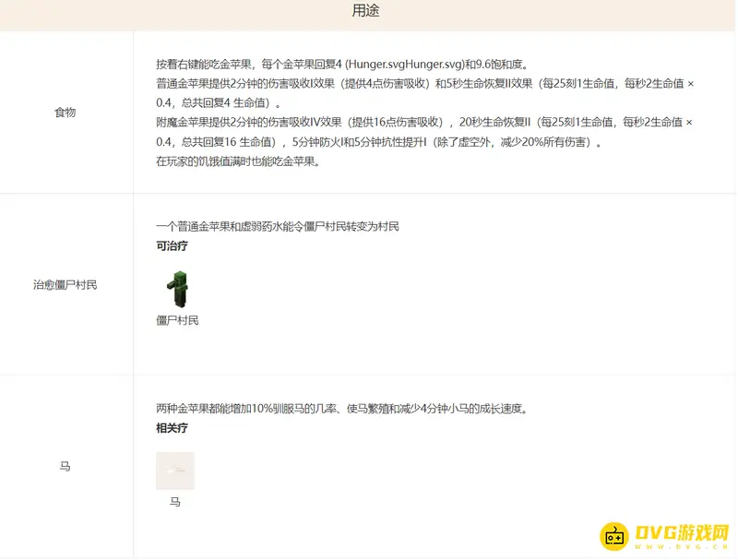Click the sentence about 10% horse taming chance
Viewport: 738px width, 560px height.
point(341,409)
